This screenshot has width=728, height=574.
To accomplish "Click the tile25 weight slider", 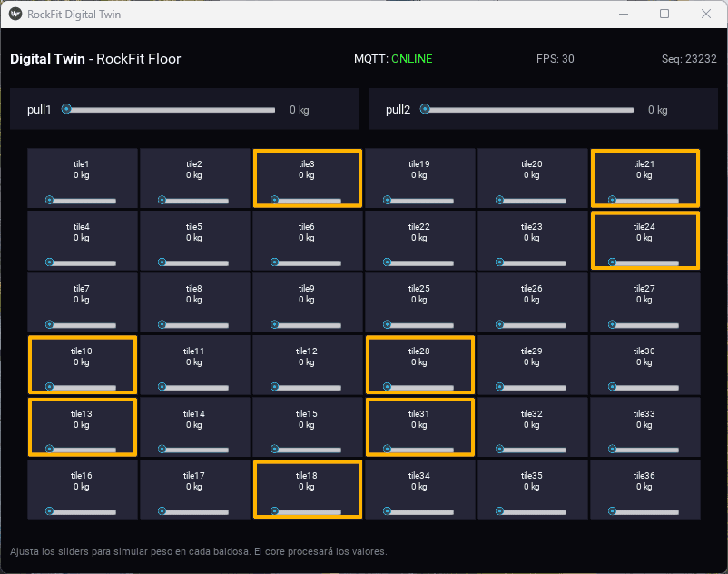I will click(x=418, y=324).
